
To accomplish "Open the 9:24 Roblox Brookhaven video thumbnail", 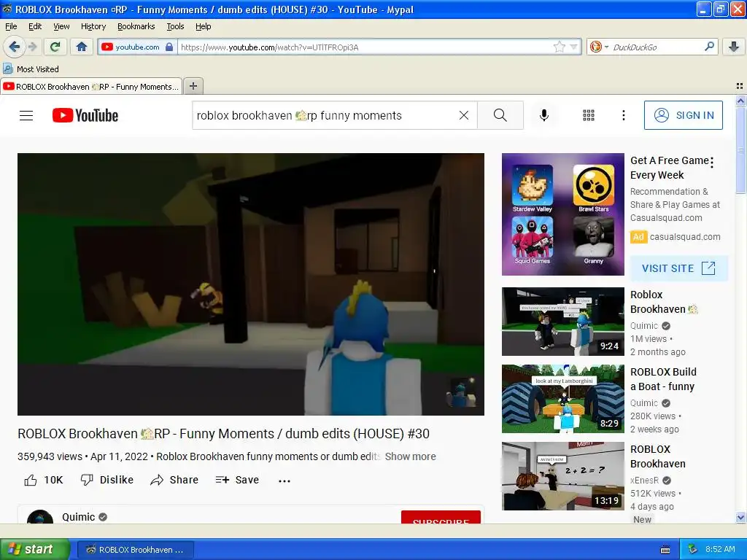I will point(562,322).
